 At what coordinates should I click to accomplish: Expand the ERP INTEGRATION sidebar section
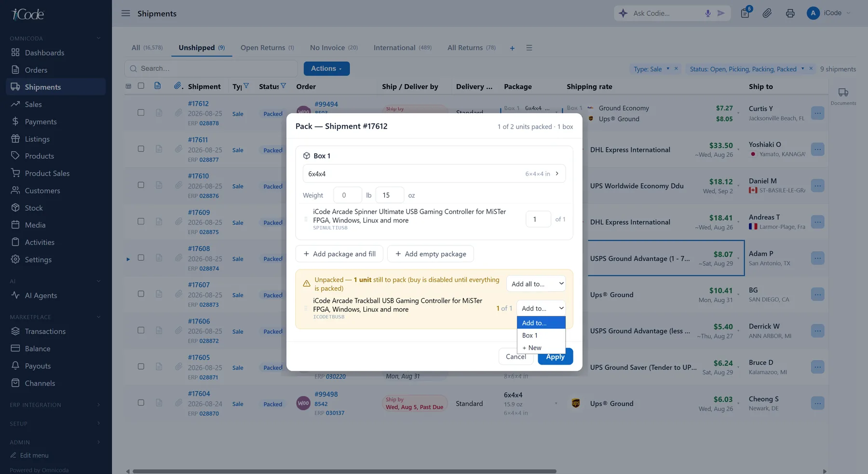98,405
